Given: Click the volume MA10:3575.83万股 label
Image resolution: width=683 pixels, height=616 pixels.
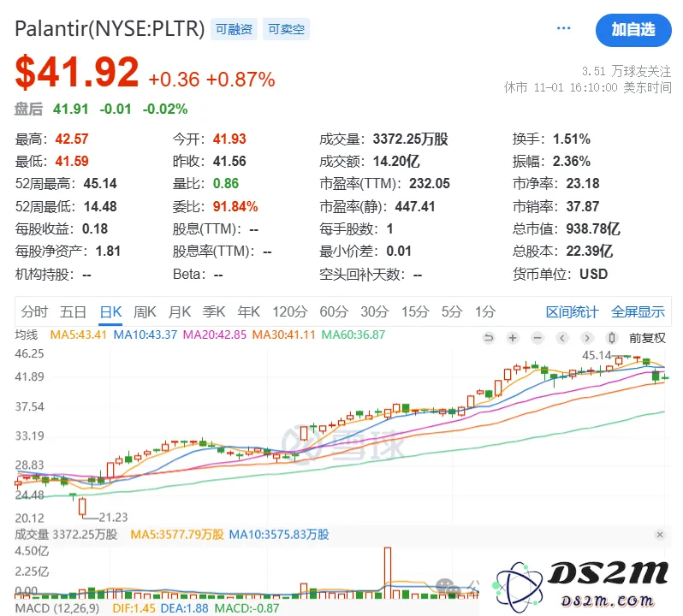Looking at the screenshot, I should [279, 535].
